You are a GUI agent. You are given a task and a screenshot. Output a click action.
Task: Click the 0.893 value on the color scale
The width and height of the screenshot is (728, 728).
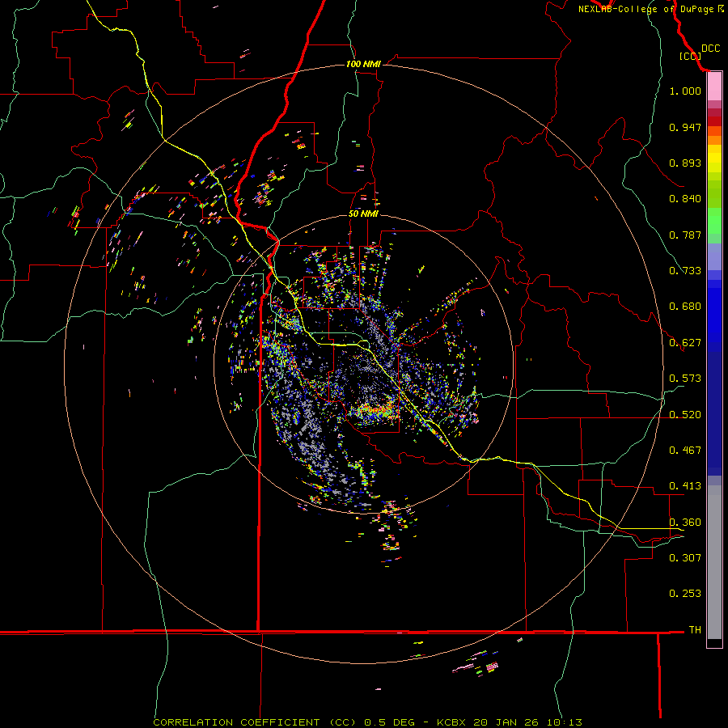click(685, 163)
